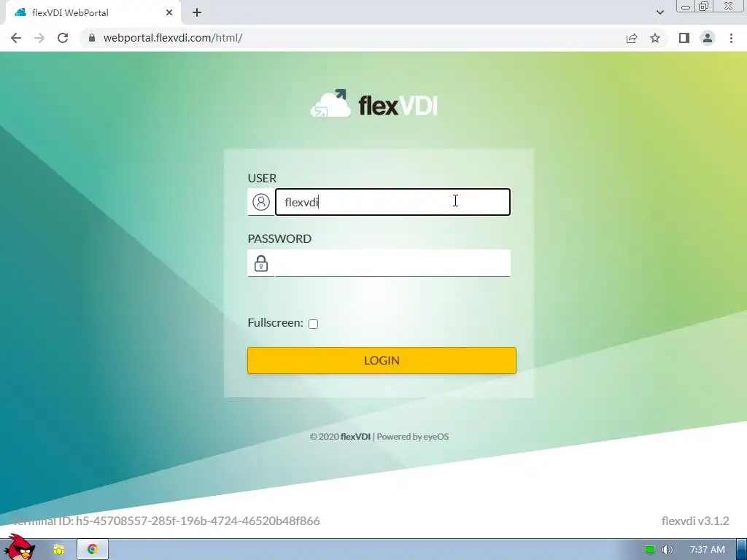This screenshot has width=747, height=560.
Task: Minimize the browser window
Action: (x=686, y=7)
